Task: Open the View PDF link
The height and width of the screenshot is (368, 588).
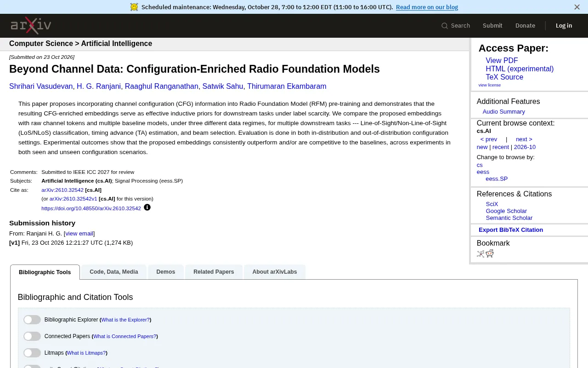Action: pyautogui.click(x=502, y=61)
